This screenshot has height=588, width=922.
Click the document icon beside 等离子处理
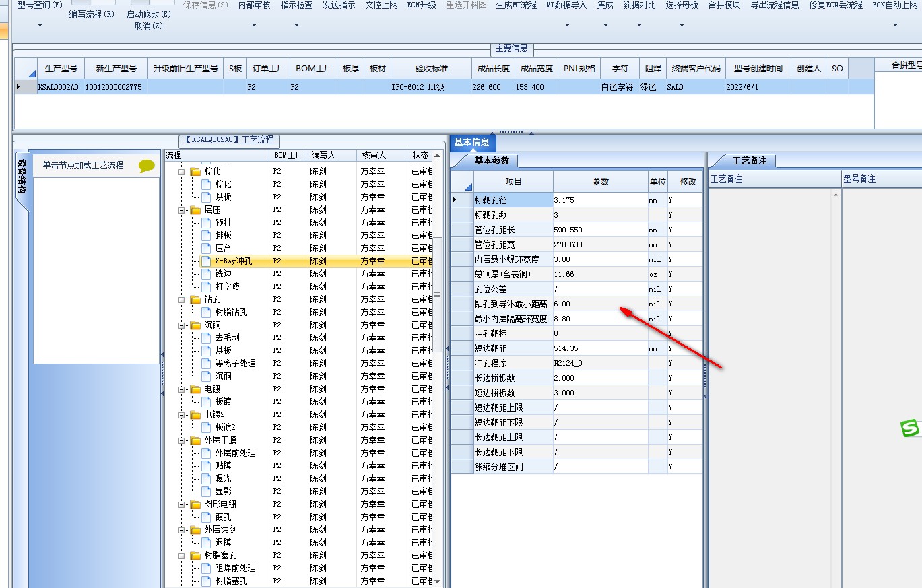click(x=206, y=364)
